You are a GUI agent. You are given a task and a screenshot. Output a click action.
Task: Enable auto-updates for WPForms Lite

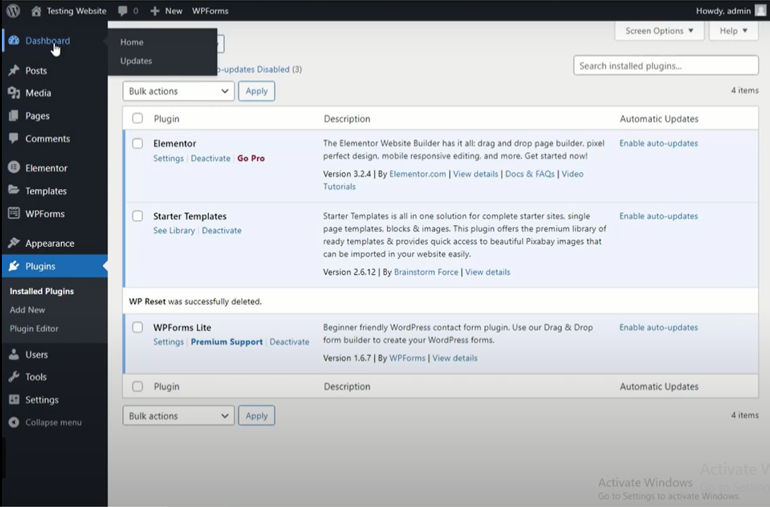(659, 327)
